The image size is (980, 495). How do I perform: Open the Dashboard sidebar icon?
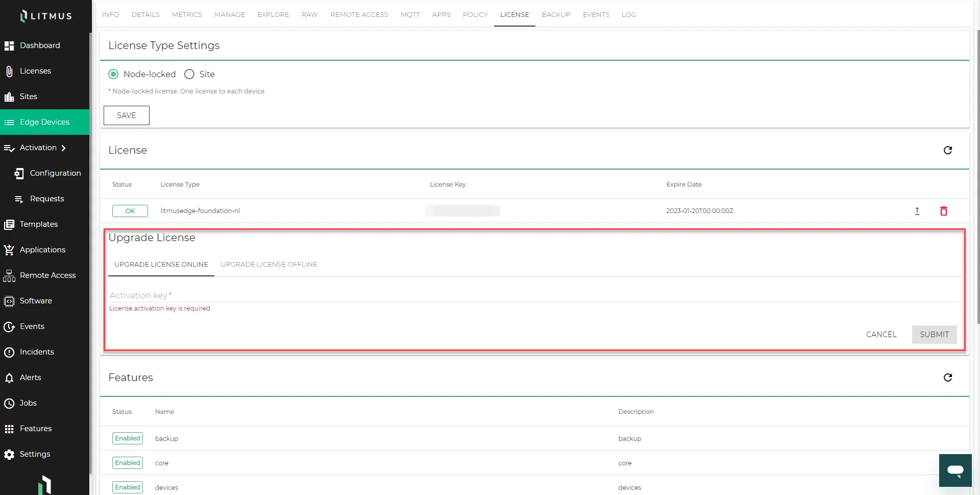click(x=9, y=46)
